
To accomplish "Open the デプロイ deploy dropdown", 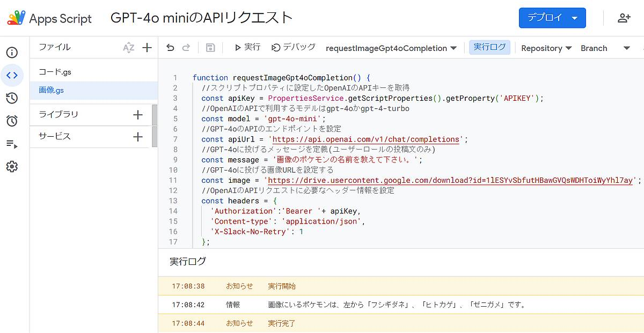I will (552, 18).
